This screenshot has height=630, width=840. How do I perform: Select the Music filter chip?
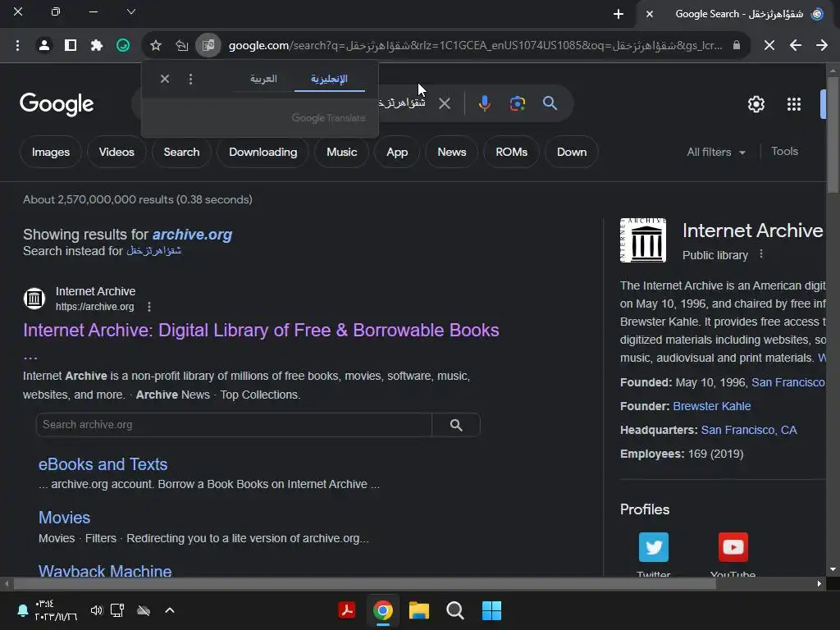point(342,152)
